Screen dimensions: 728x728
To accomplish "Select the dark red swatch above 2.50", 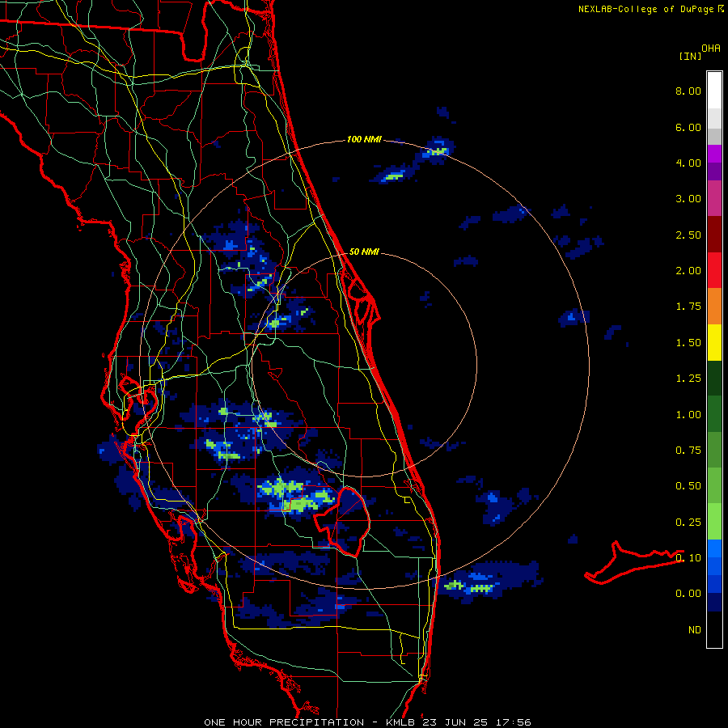I will tap(714, 235).
